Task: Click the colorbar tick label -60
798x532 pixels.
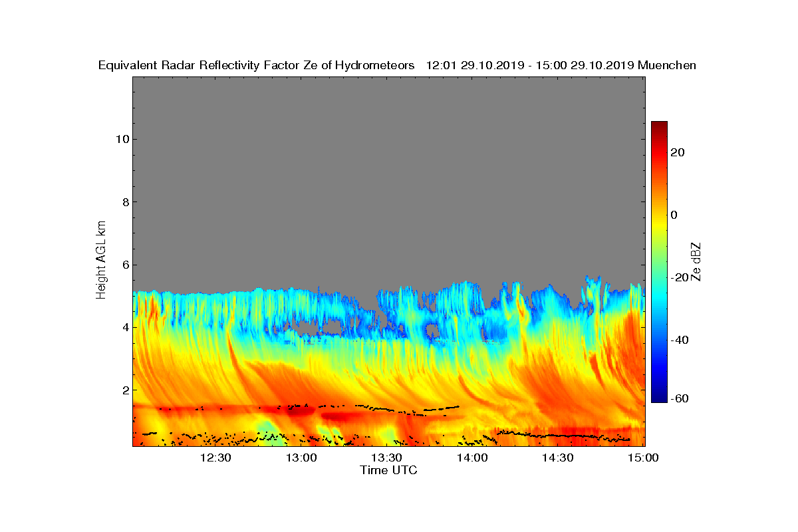Action: [x=680, y=398]
